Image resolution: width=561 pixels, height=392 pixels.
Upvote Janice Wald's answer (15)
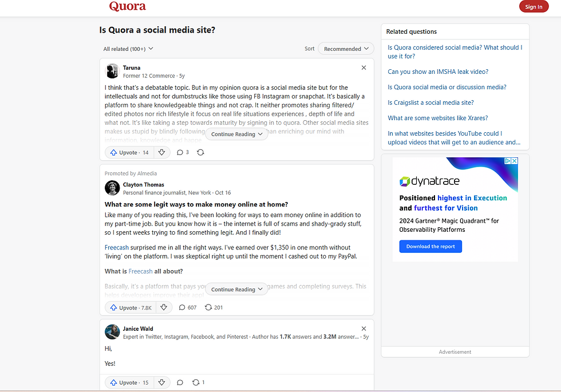click(x=129, y=382)
